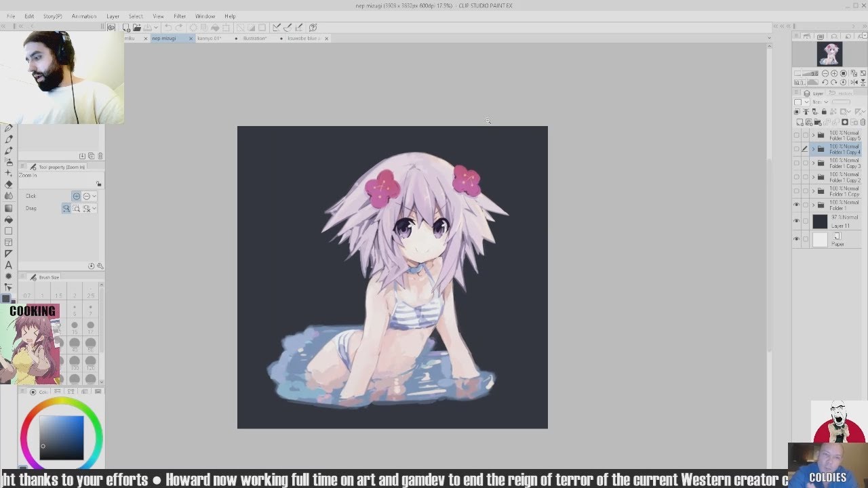Image resolution: width=868 pixels, height=488 pixels.
Task: Switch to the kannyo 01 tab
Action: (210, 39)
